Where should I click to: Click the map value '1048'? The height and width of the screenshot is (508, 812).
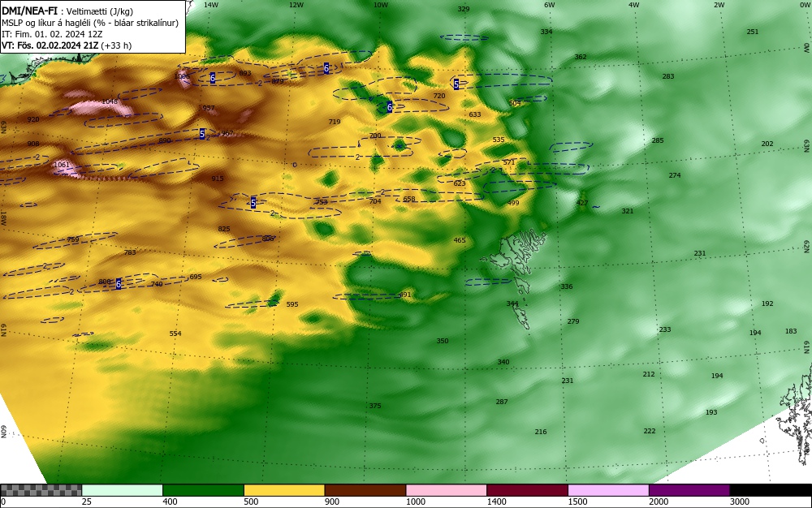click(110, 101)
